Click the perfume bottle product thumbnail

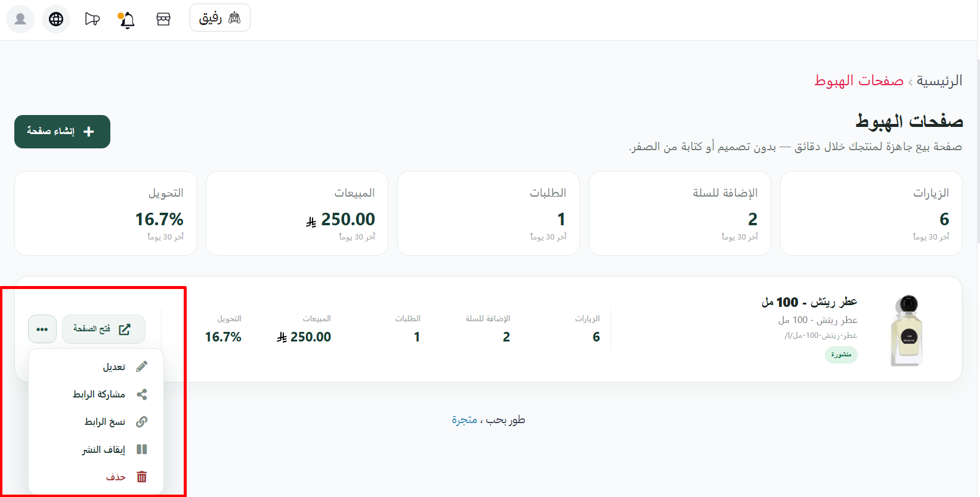pos(907,330)
